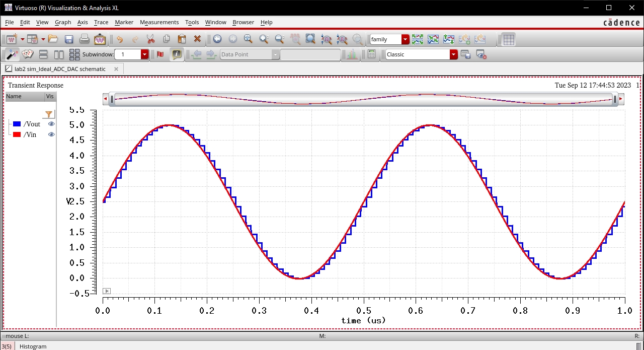Click the Save floppy disk icon
The image size is (644, 350).
pos(69,39)
